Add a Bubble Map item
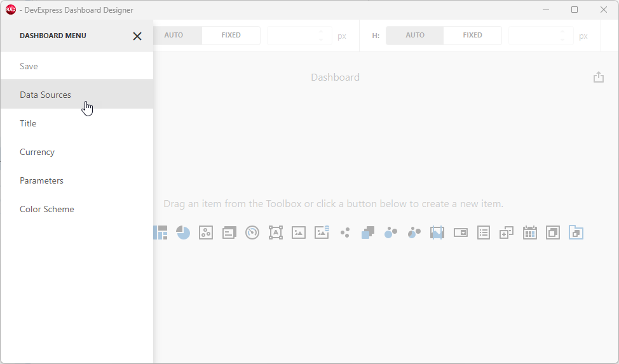 [391, 233]
